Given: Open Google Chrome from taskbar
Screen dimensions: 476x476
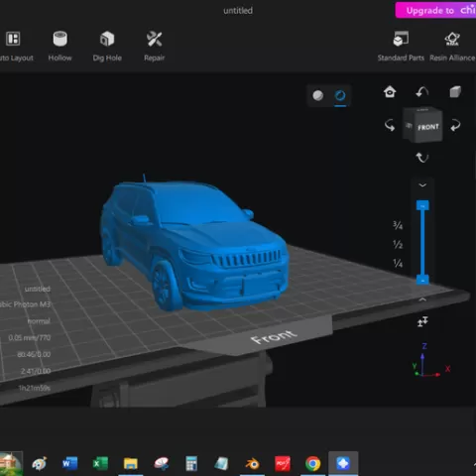Looking at the screenshot, I should pyautogui.click(x=312, y=463).
